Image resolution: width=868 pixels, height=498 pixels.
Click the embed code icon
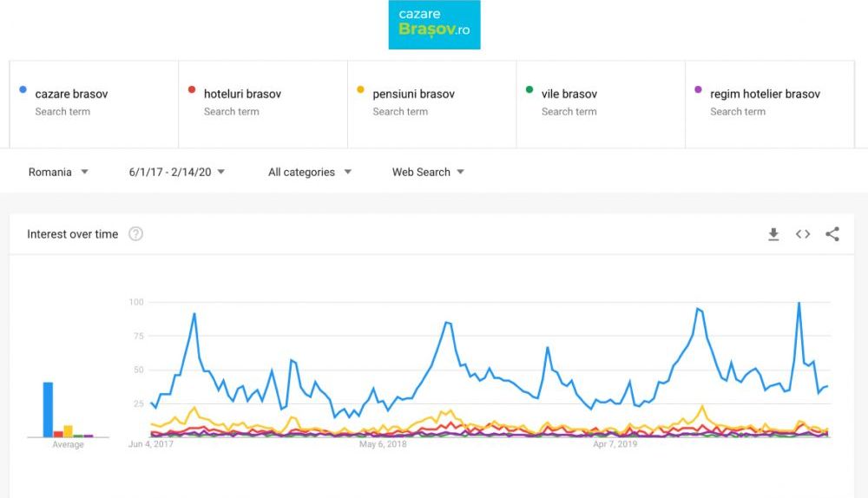(x=803, y=234)
